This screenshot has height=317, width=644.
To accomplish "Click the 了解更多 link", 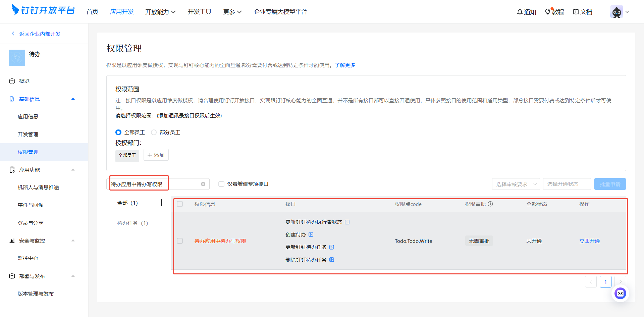I will 345,65.
